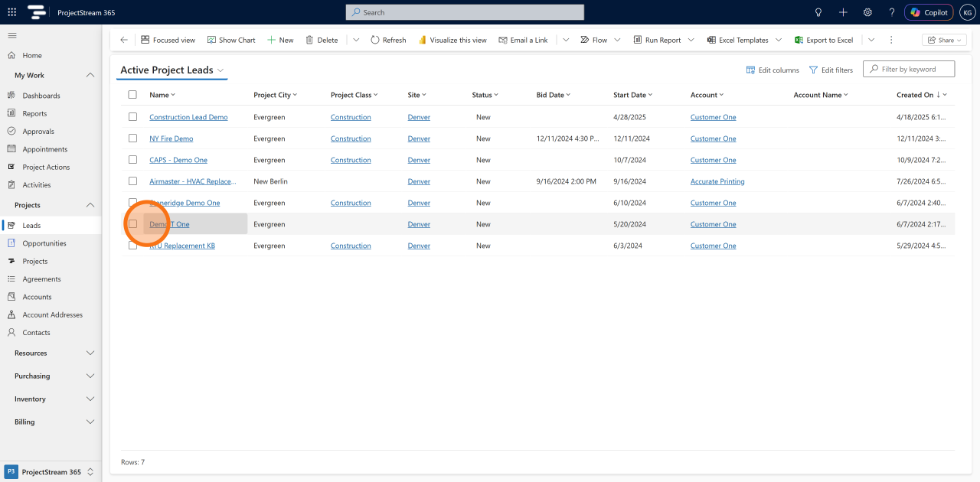980x482 pixels.
Task: Open the help question mark icon
Action: coord(892,12)
